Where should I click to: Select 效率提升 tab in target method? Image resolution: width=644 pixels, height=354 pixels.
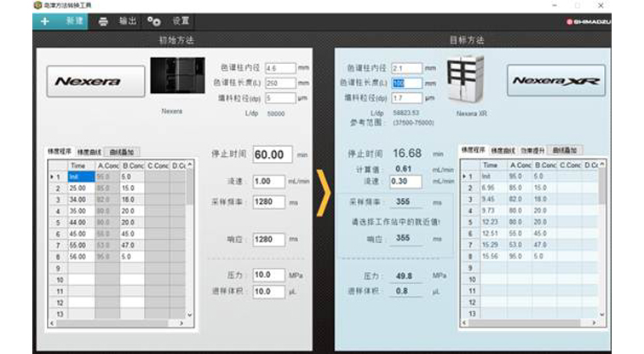click(x=532, y=150)
